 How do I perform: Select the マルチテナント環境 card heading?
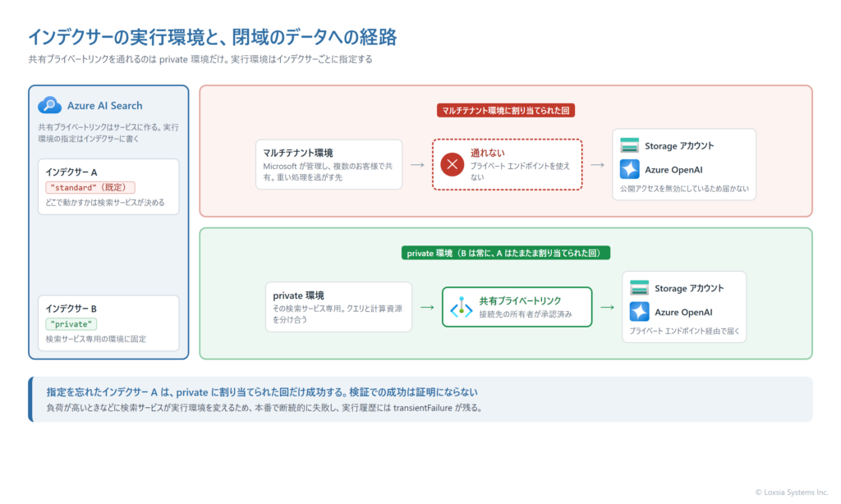coord(298,153)
